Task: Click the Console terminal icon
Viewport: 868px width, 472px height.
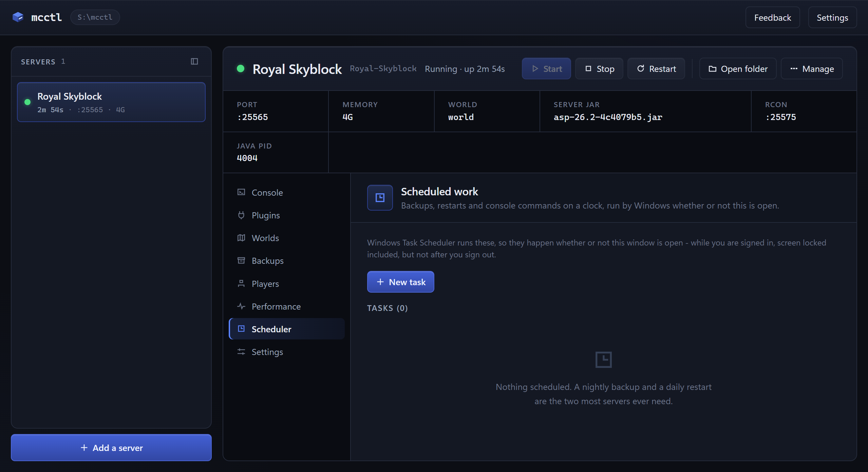Action: (241, 192)
